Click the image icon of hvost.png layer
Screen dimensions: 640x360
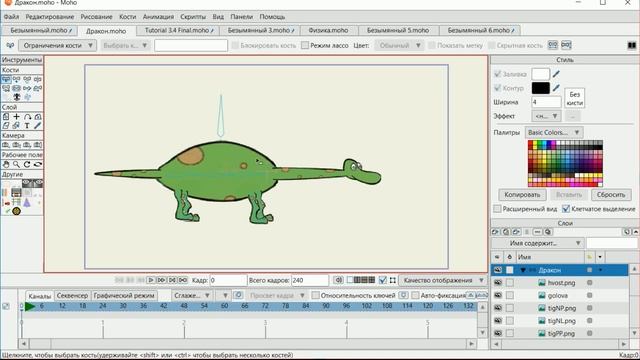click(x=542, y=282)
